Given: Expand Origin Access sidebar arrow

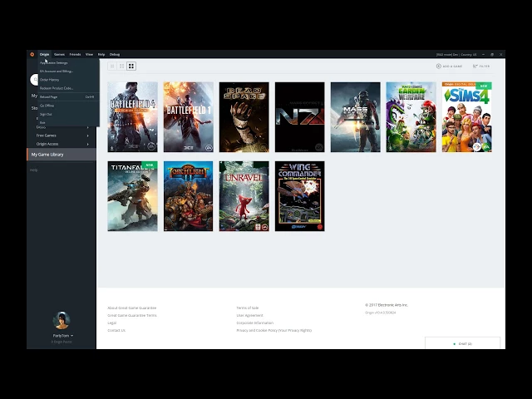Looking at the screenshot, I should coord(88,144).
